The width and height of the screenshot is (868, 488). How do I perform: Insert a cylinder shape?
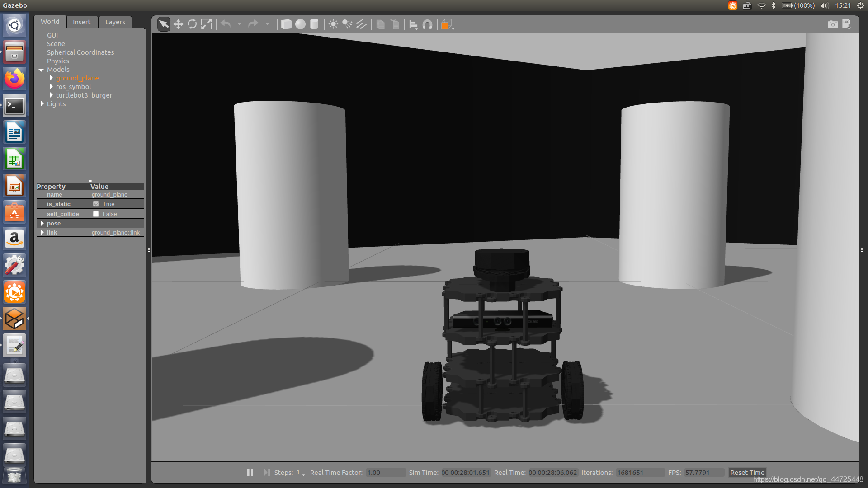pos(314,24)
